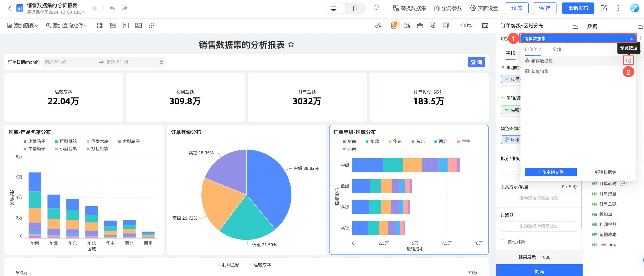Switch to the 全部 datasets tab

[x=556, y=49]
